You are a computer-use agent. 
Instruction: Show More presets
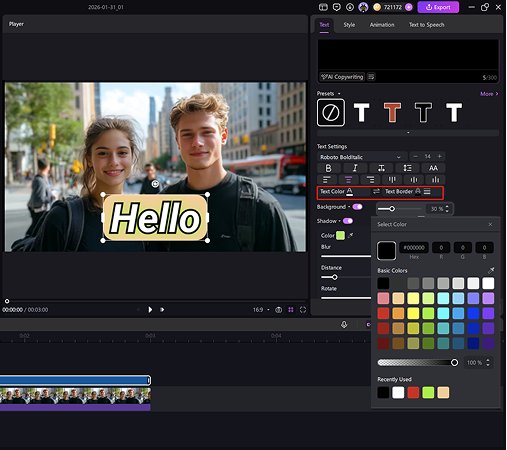(x=489, y=94)
